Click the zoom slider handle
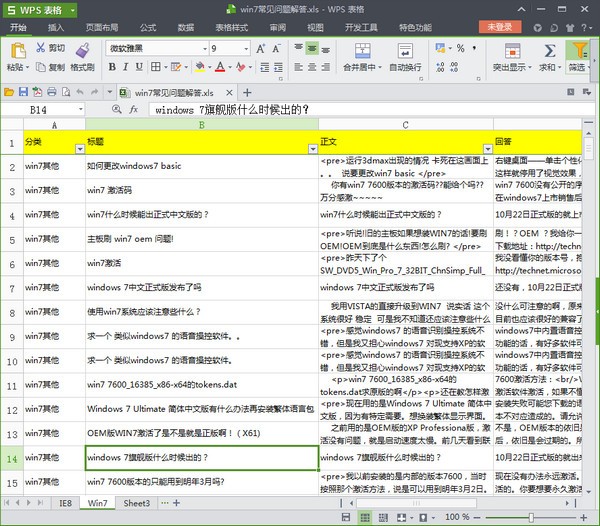 (531, 518)
